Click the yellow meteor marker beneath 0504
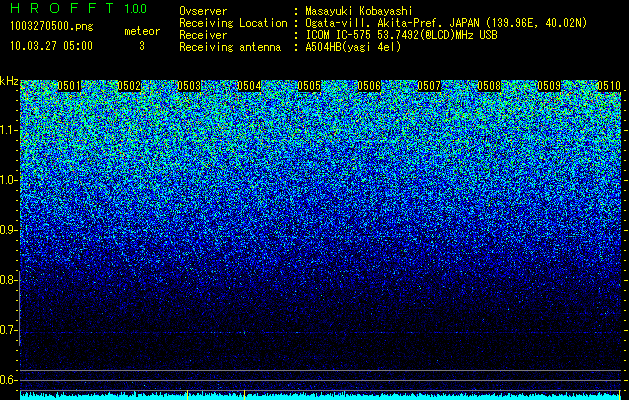This screenshot has height=400, width=629. [244, 395]
